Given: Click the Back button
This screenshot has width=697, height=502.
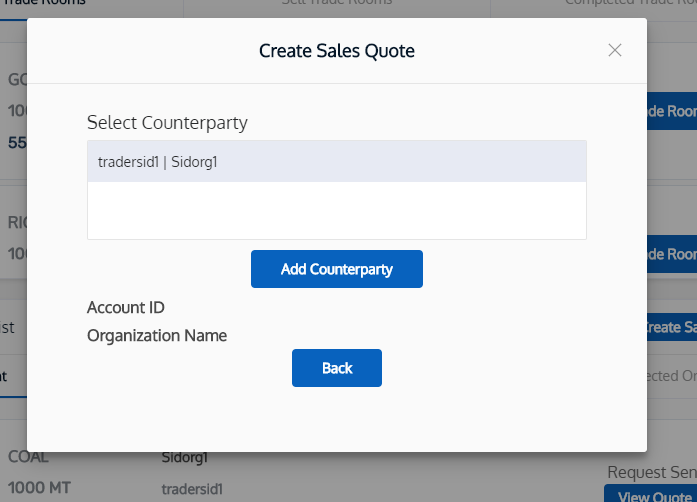Looking at the screenshot, I should coord(336,368).
